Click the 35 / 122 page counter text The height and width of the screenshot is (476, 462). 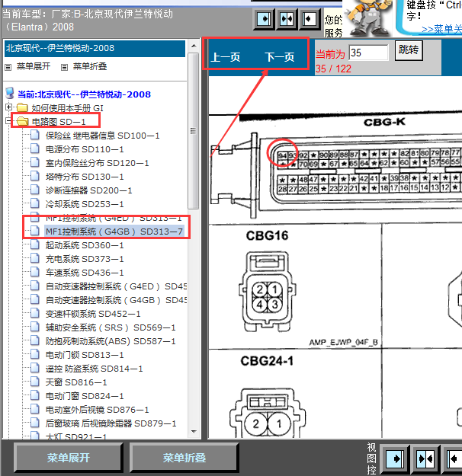(x=333, y=69)
